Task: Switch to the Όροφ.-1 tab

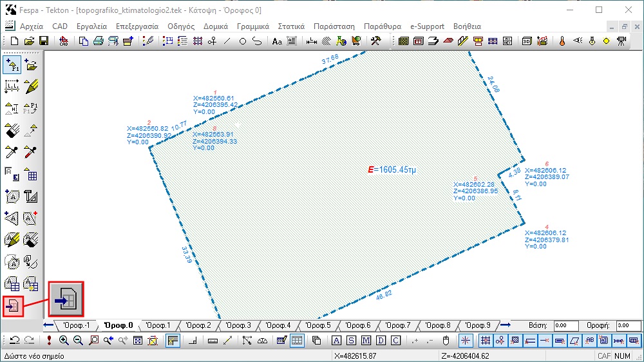Action: pos(77,325)
